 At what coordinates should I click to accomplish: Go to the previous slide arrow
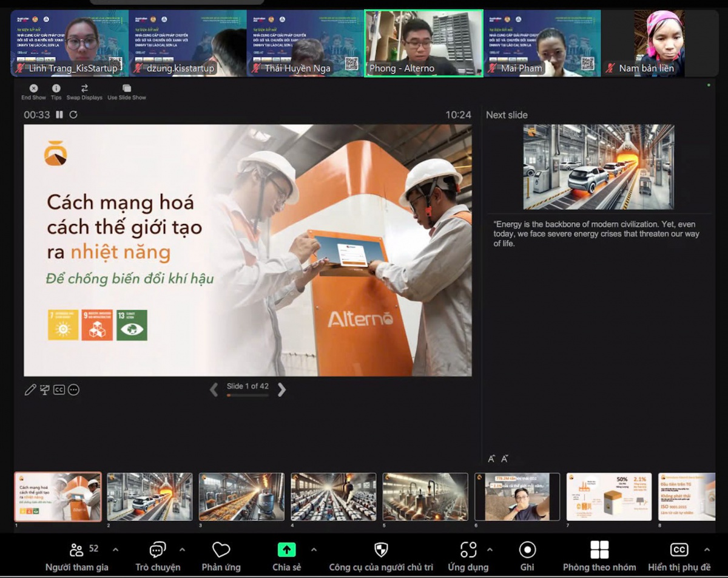[214, 390]
